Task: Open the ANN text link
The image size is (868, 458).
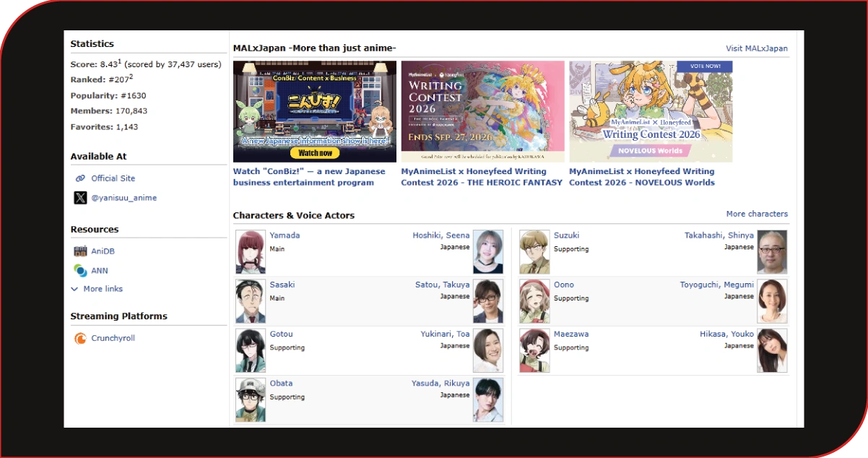Action: point(100,270)
